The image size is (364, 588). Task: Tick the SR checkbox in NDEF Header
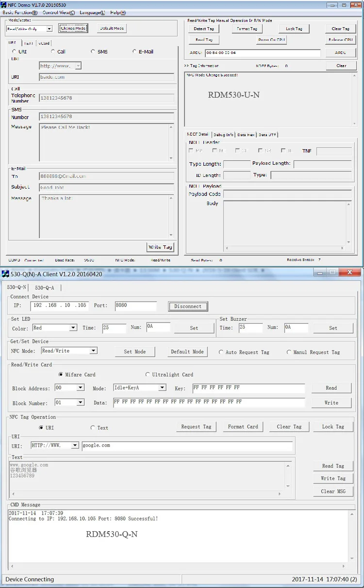click(x=261, y=151)
